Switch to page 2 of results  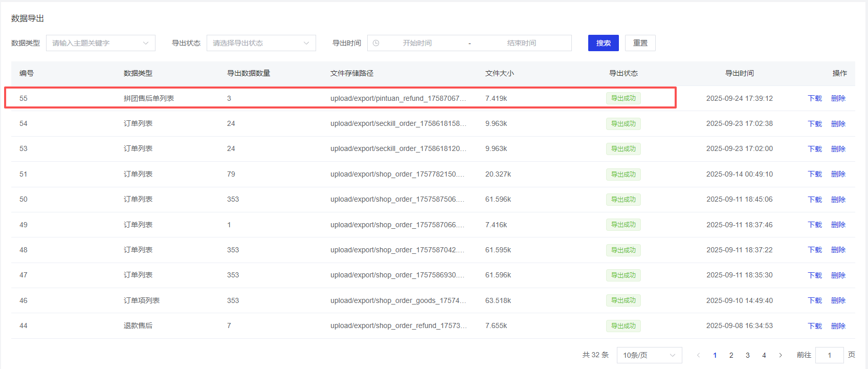[731, 355]
